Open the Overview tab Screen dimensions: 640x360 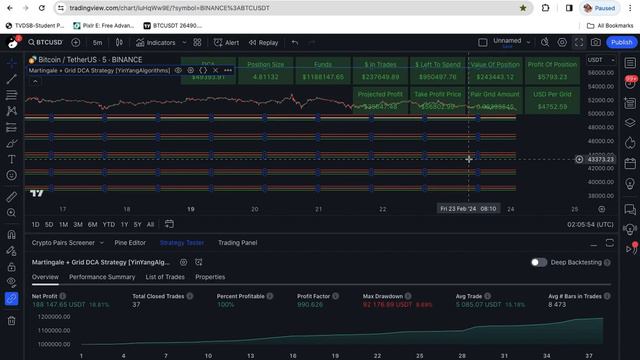[x=45, y=277]
